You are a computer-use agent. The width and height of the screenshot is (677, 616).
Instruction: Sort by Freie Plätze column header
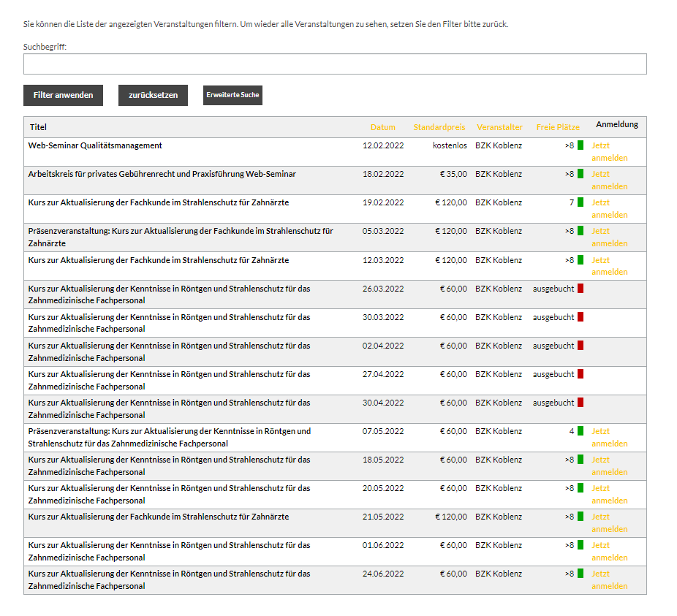(x=558, y=127)
